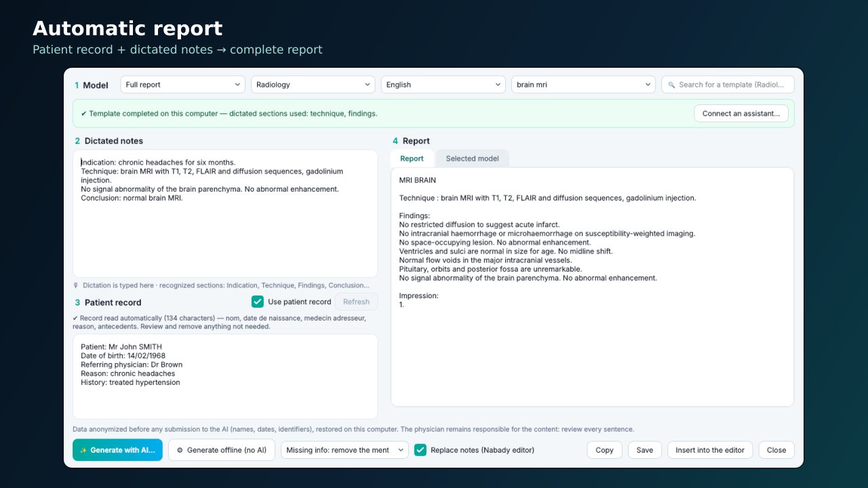Click the microphone icon below dictated notes

tap(76, 285)
